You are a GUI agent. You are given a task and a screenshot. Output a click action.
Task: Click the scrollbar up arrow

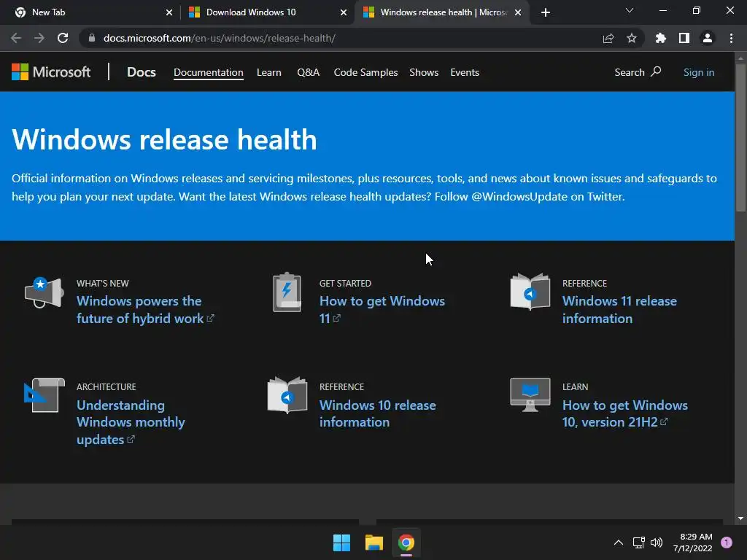740,58
